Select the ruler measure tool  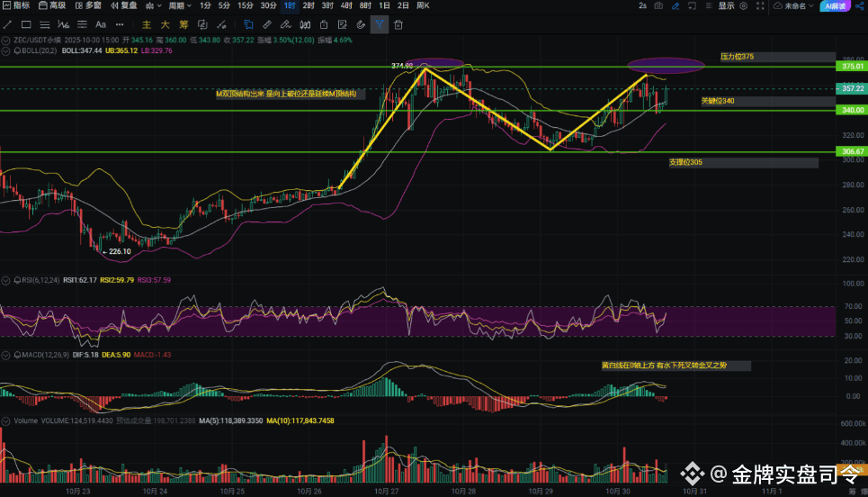click(267, 24)
